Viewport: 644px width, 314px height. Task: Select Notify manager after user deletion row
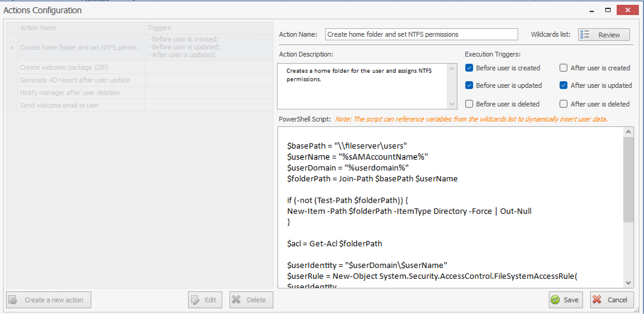pyautogui.click(x=81, y=93)
